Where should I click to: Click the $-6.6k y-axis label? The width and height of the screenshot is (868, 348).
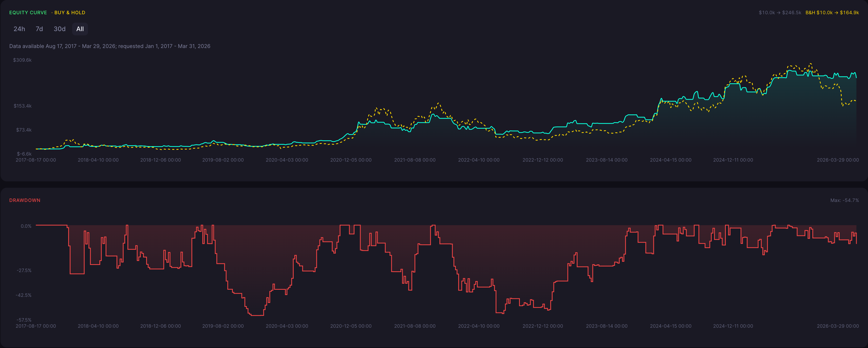pos(24,154)
